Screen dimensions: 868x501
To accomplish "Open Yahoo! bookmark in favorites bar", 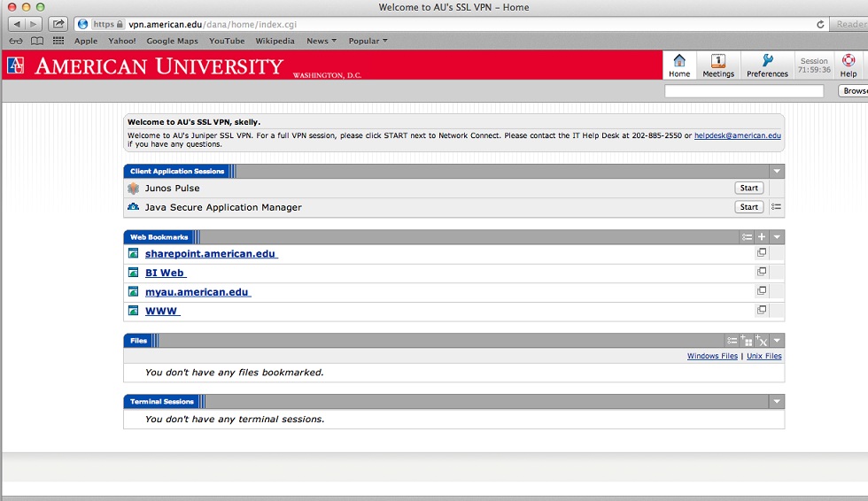I will (122, 41).
